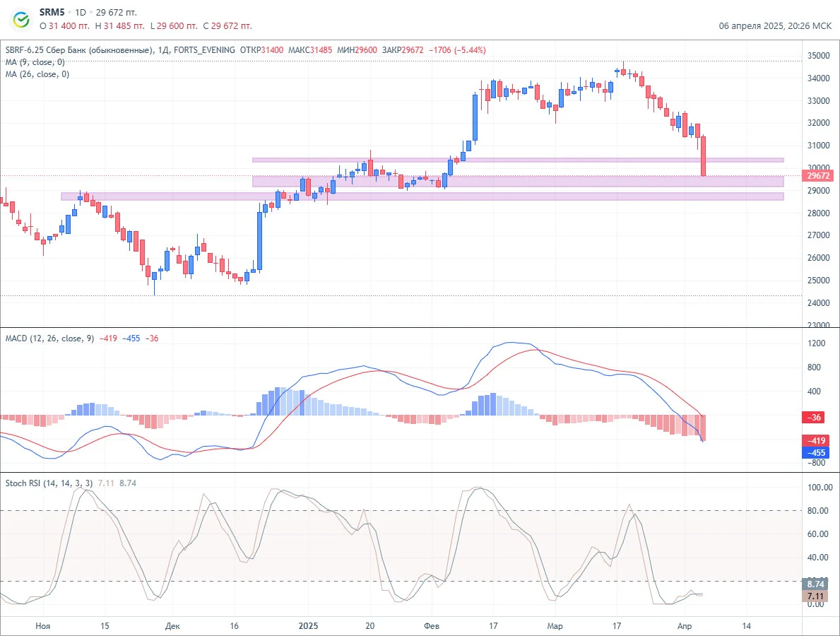Click the red -419 signal value tag
Screen dimensions: 840x636
816,441
